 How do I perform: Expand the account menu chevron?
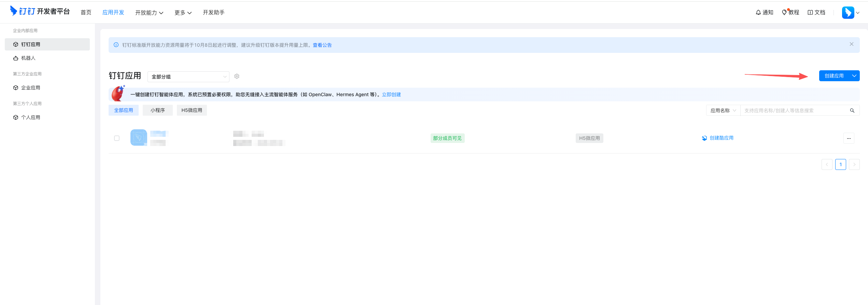click(x=858, y=13)
